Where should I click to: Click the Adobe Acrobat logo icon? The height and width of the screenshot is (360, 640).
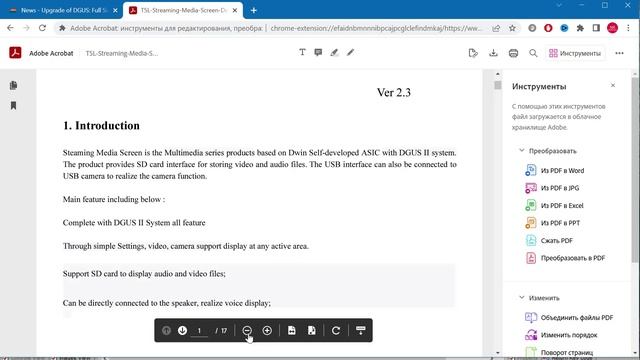click(15, 53)
